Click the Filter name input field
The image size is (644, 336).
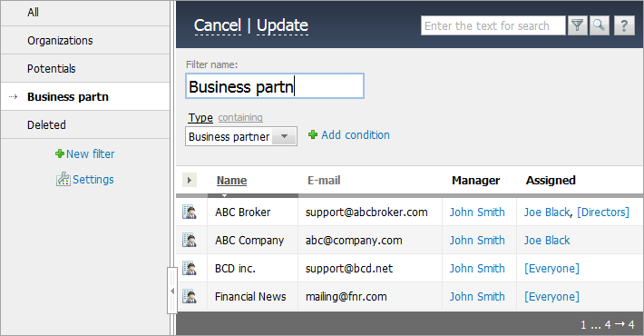pyautogui.click(x=275, y=86)
